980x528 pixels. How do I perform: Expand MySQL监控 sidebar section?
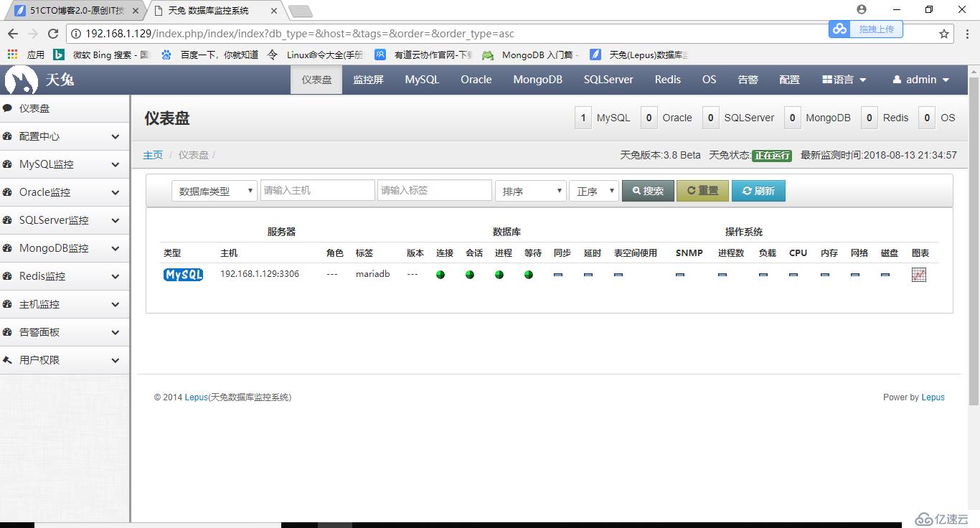click(65, 164)
